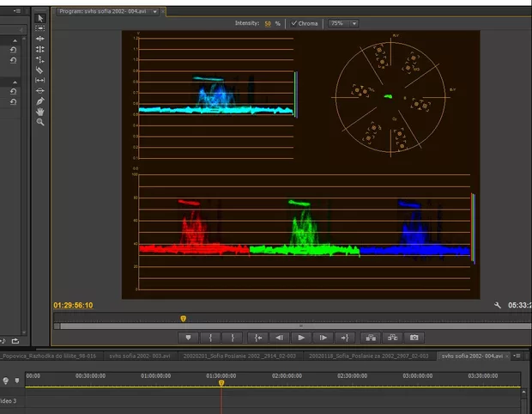This screenshot has height=414, width=532.
Task: Select the Pen tool
Action: [40, 101]
